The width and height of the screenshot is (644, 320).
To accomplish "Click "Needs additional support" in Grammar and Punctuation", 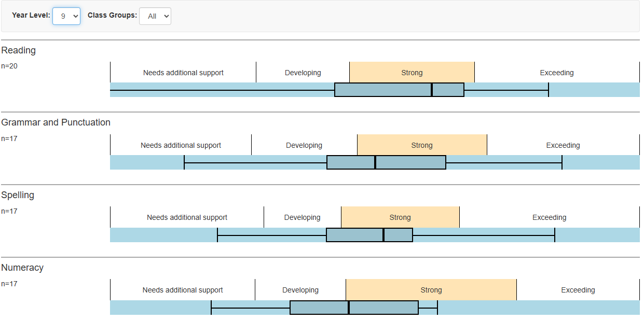I will point(181,145).
